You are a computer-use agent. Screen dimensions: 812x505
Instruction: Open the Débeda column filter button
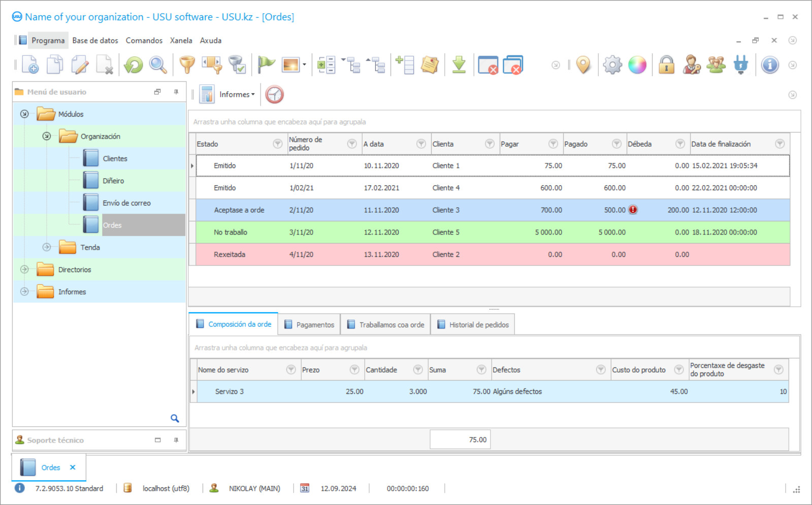tap(680, 144)
